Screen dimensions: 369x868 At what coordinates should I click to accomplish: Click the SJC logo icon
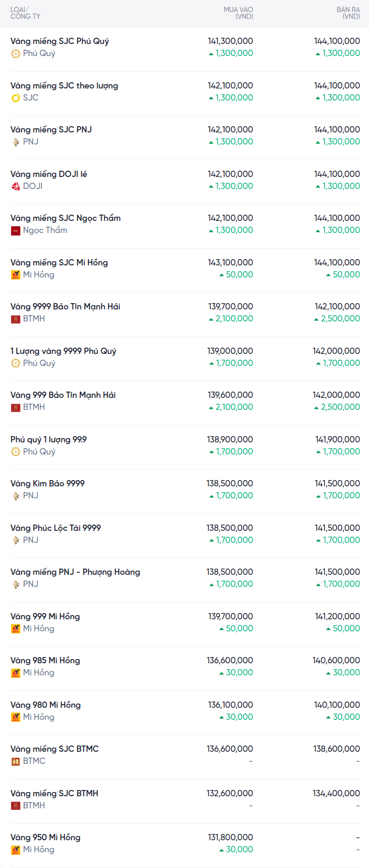16,98
